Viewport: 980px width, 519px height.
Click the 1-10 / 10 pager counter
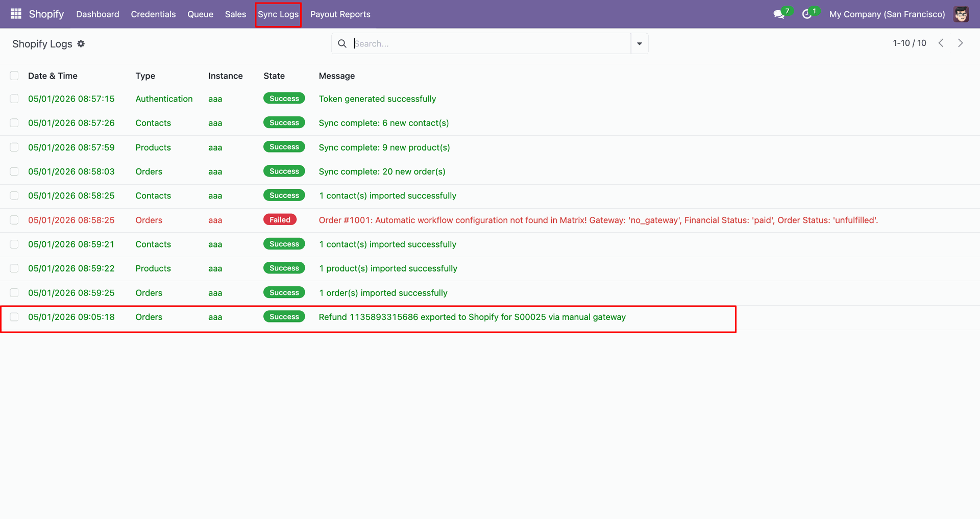(x=909, y=43)
